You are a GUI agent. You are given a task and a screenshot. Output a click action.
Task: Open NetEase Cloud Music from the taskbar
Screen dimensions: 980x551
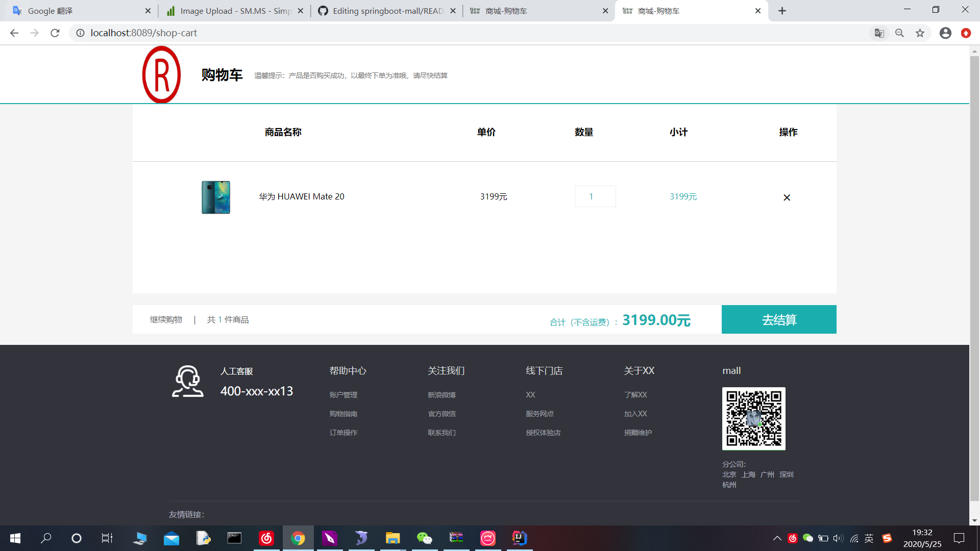(x=267, y=538)
